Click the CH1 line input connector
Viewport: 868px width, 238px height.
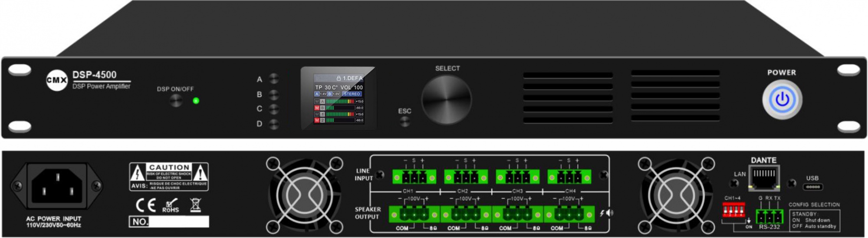(x=414, y=177)
